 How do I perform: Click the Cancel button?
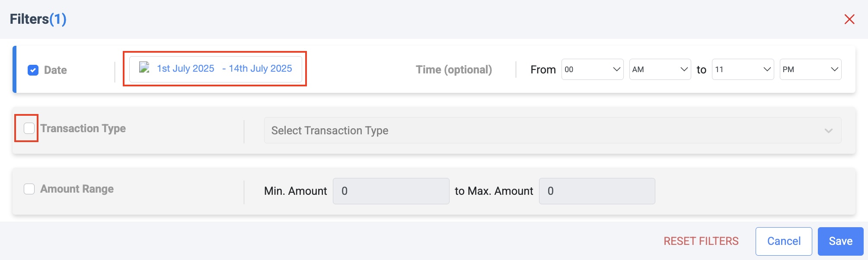(783, 241)
